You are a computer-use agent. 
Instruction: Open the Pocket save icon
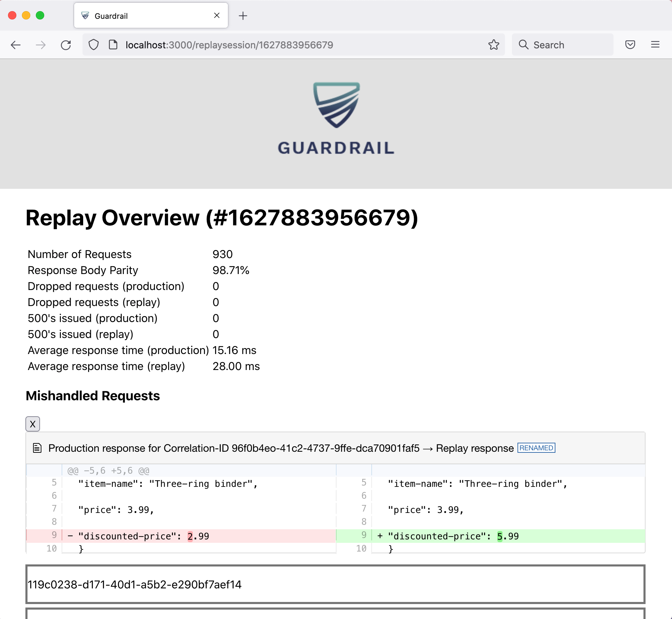(630, 45)
